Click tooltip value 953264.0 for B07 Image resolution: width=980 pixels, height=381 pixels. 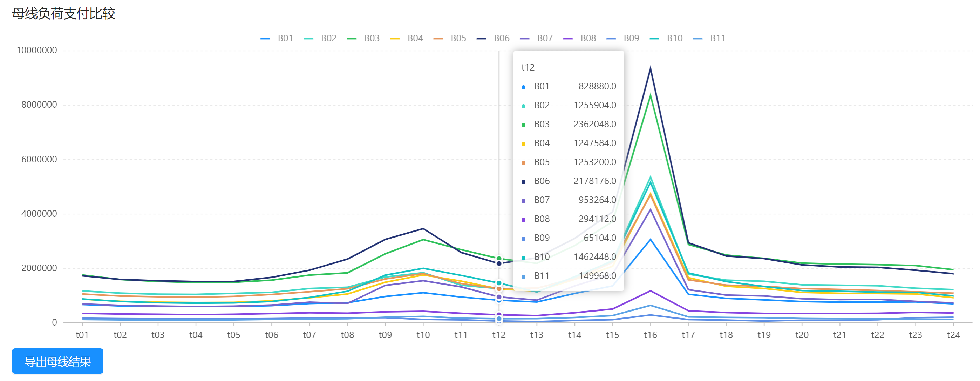coord(597,200)
